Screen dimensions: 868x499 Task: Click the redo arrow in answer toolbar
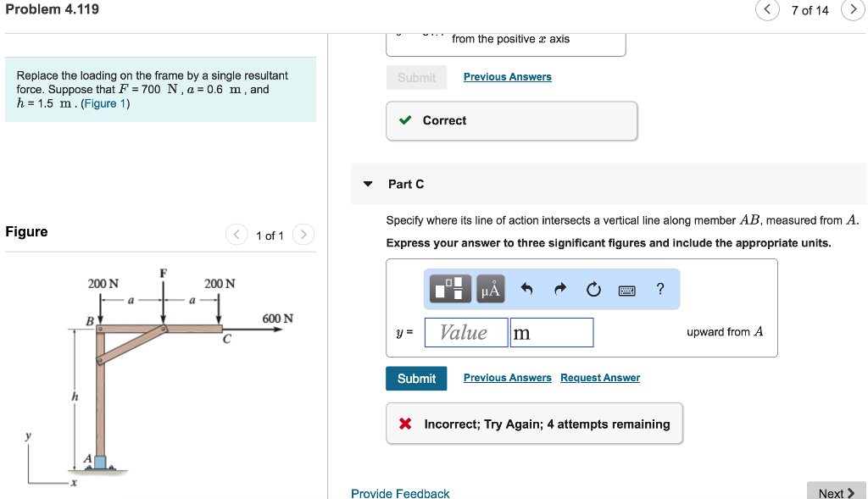tap(559, 290)
